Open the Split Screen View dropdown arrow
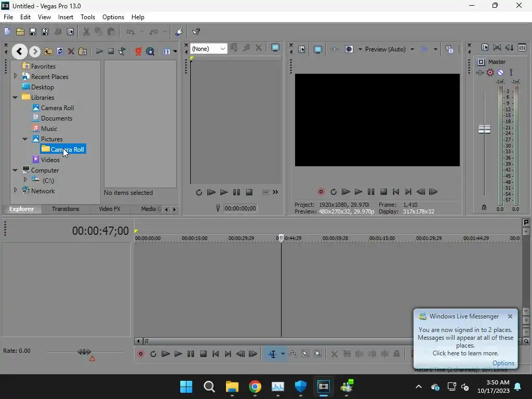The height and width of the screenshot is (399, 532). point(360,49)
